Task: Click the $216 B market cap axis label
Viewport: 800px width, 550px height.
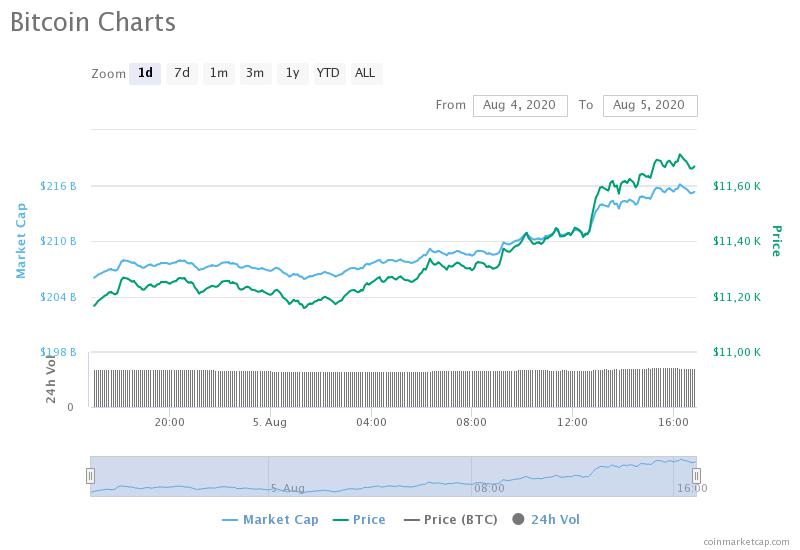Action: tap(58, 186)
